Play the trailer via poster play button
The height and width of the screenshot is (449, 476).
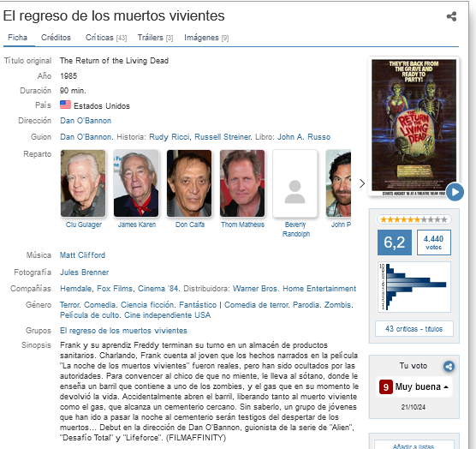point(455,192)
